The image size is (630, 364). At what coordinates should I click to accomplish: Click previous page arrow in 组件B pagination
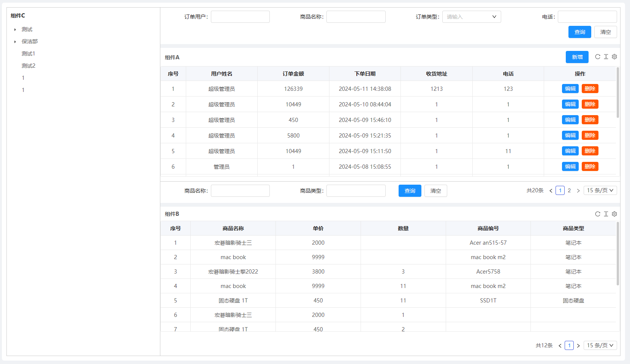pos(560,346)
